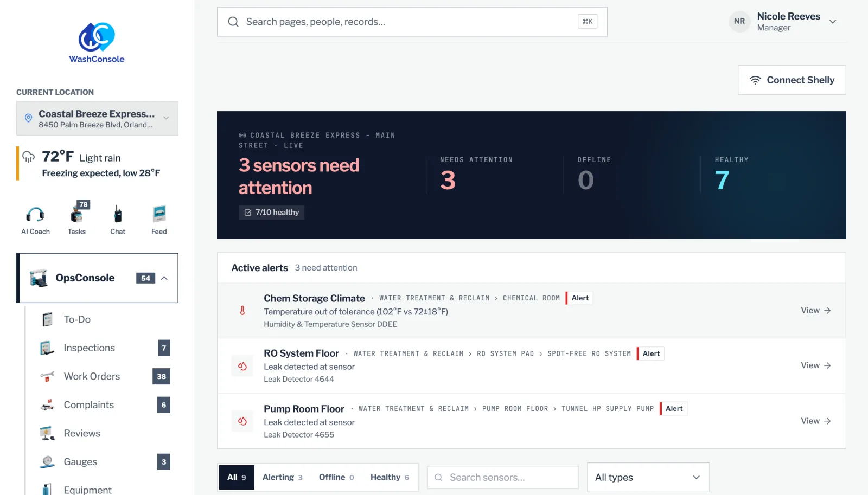Click the leak icon for Pump Room Floor
Viewport: 868px width, 495px height.
242,421
